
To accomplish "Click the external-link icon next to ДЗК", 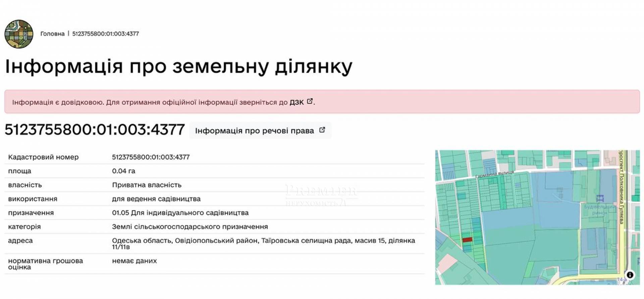I will pos(310,101).
